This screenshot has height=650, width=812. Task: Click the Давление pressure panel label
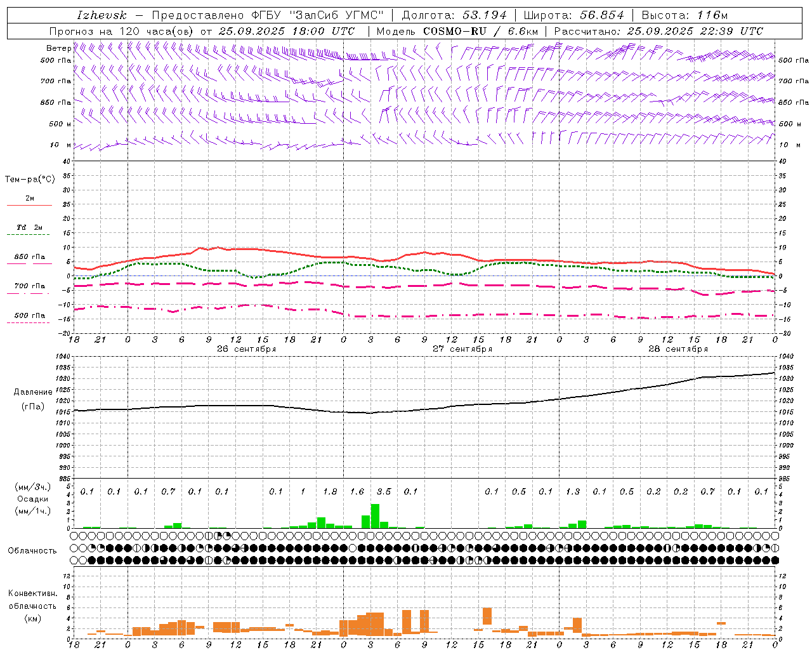(x=33, y=392)
